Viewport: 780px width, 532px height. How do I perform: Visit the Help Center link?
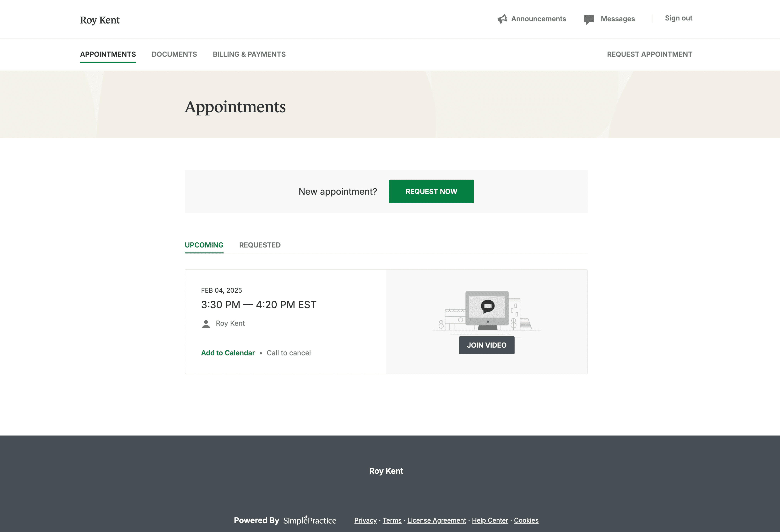pos(490,520)
